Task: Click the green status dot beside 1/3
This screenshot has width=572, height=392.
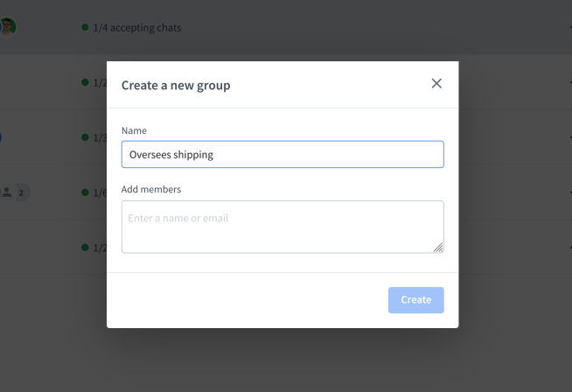Action: (x=85, y=137)
